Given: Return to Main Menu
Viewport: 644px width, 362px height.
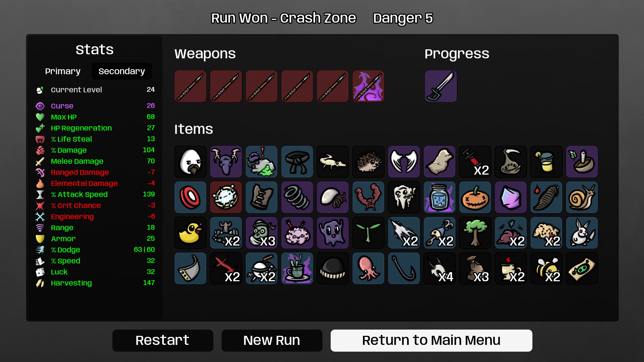Looking at the screenshot, I should tap(431, 340).
